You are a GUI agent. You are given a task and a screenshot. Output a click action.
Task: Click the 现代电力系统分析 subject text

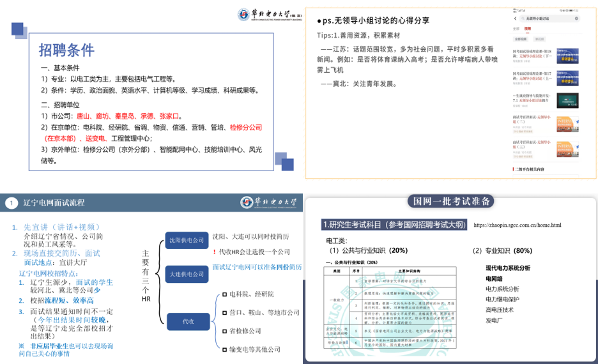click(x=508, y=268)
